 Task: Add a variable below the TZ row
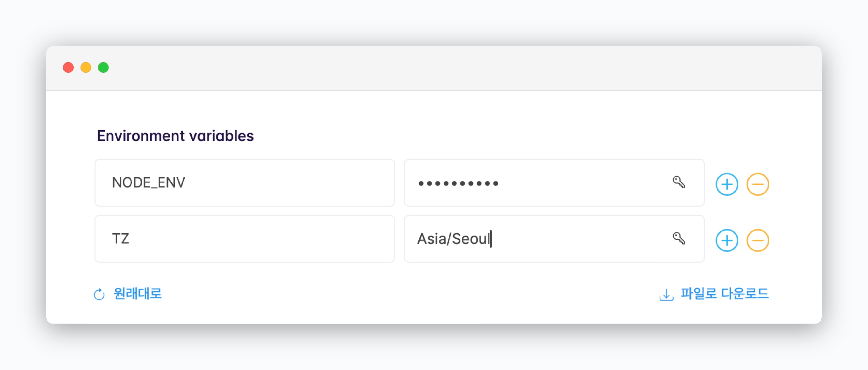[727, 241]
